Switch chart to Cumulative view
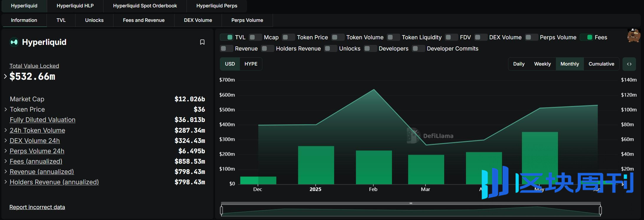The image size is (644, 220). tap(601, 64)
